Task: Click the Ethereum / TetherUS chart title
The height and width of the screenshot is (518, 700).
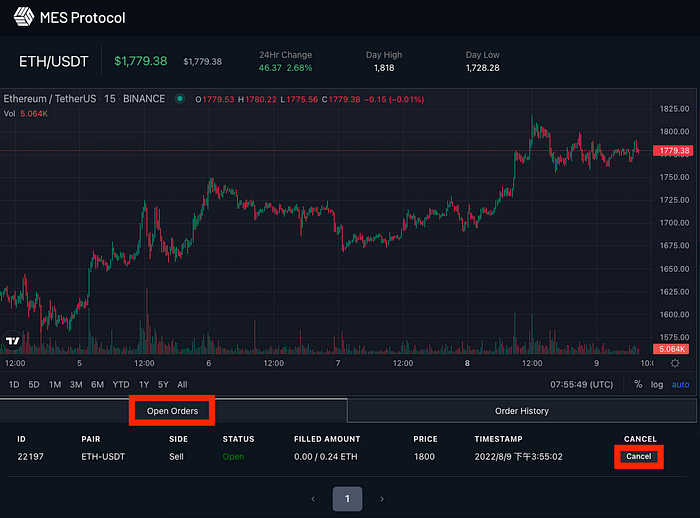Action: (x=50, y=99)
